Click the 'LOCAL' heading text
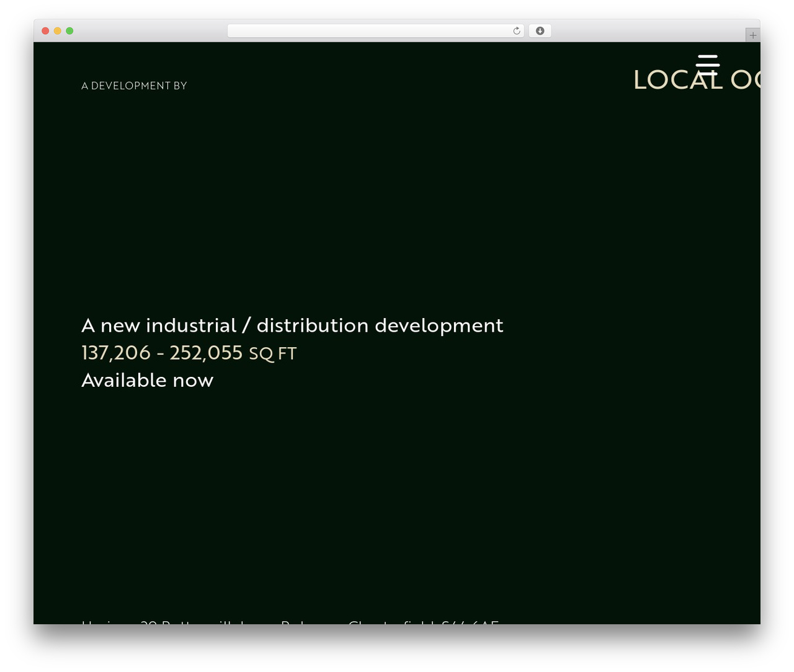Screen dimensions: 794x672 [678, 79]
